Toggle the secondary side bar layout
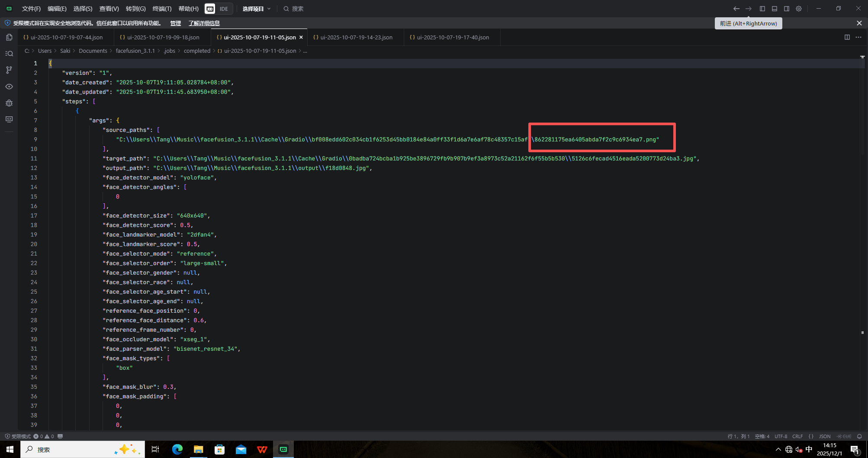868x458 pixels. (787, 9)
